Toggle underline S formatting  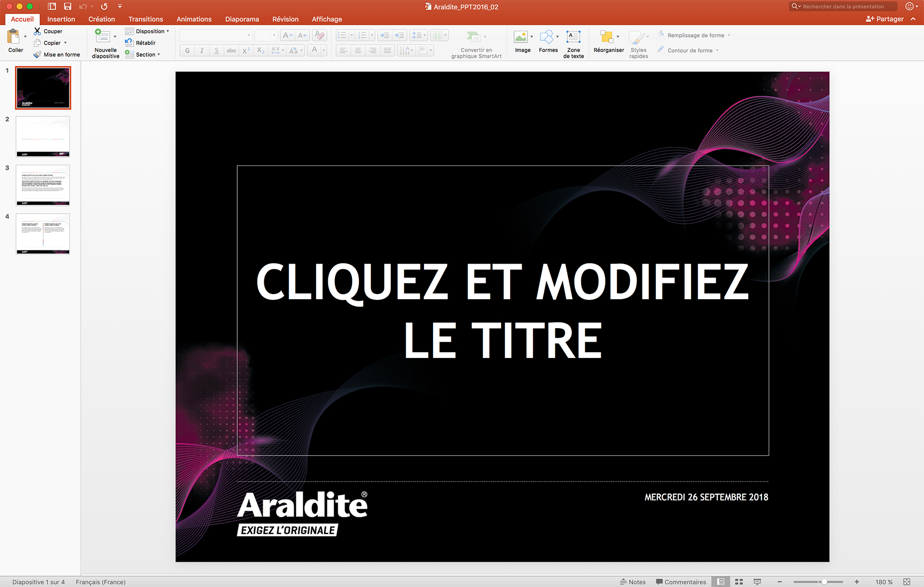click(x=217, y=51)
